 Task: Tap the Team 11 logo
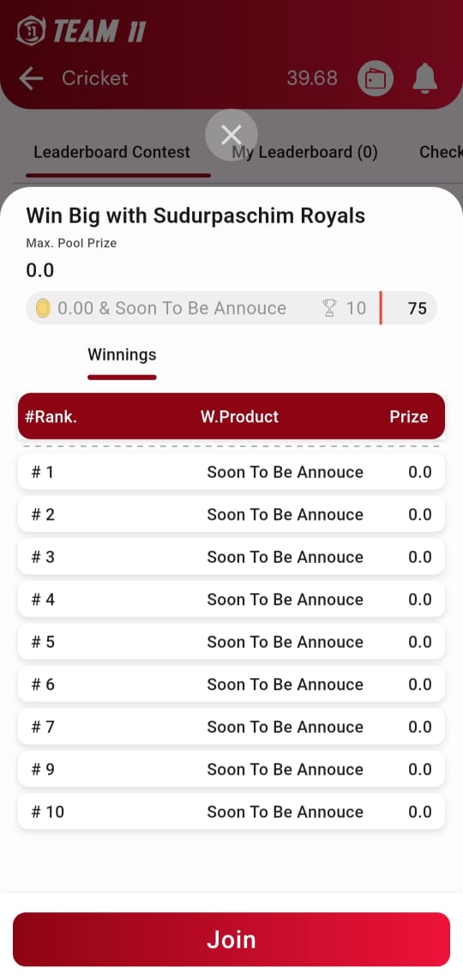(x=81, y=31)
